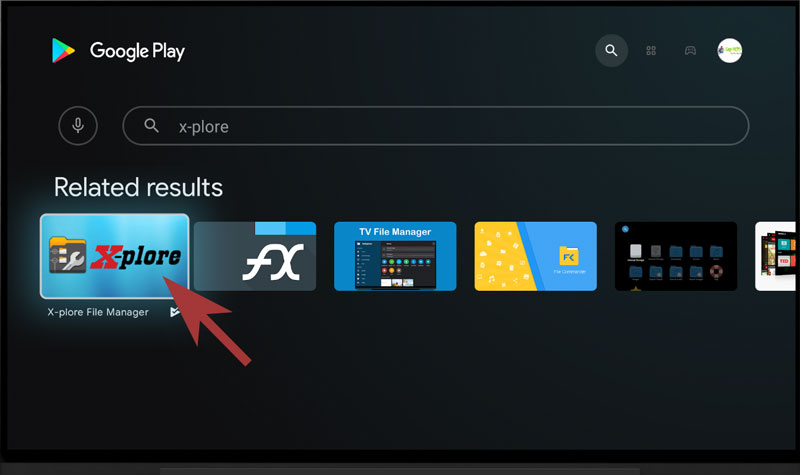Click FK folder icon on File Commander card

coord(569,256)
